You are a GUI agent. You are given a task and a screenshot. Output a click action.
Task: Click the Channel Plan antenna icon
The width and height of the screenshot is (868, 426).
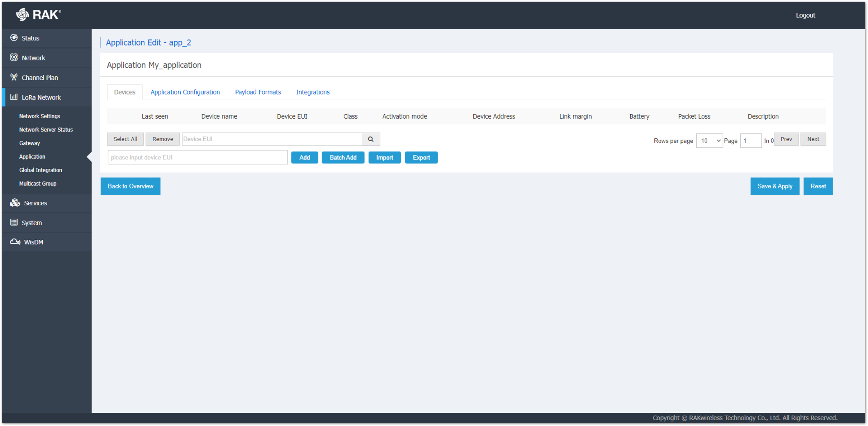tap(14, 77)
